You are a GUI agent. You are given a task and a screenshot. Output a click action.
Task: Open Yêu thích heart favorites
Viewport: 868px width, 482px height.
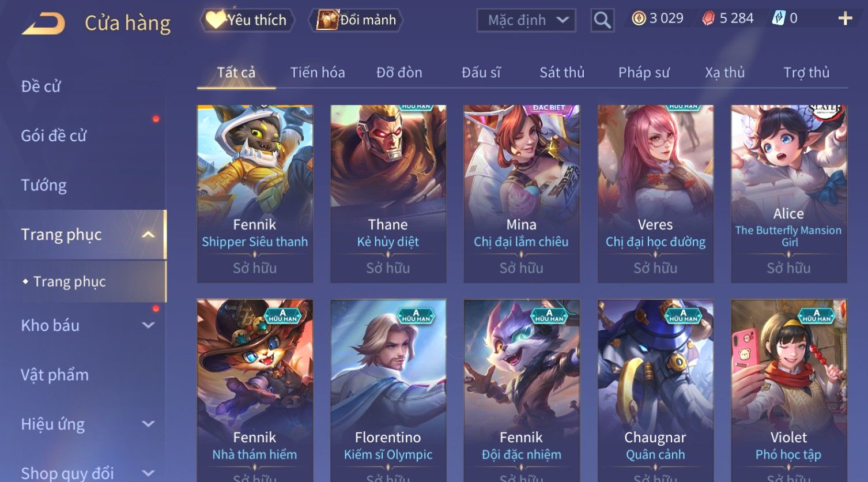(x=247, y=20)
